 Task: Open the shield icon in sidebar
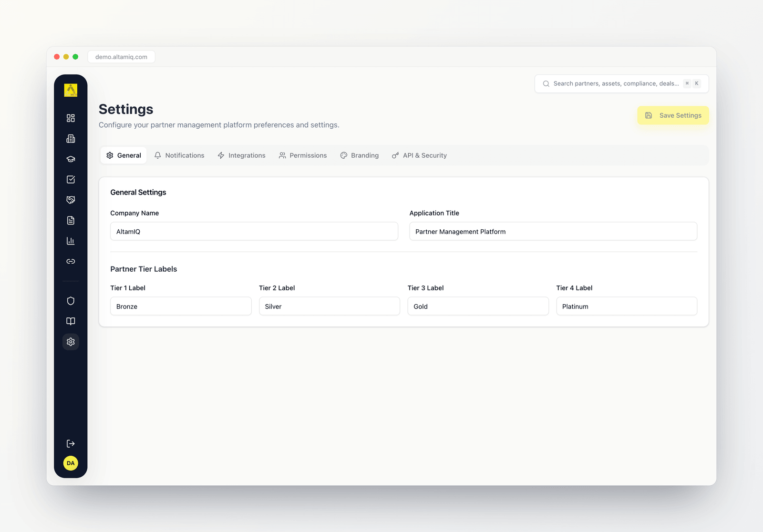[x=71, y=301]
